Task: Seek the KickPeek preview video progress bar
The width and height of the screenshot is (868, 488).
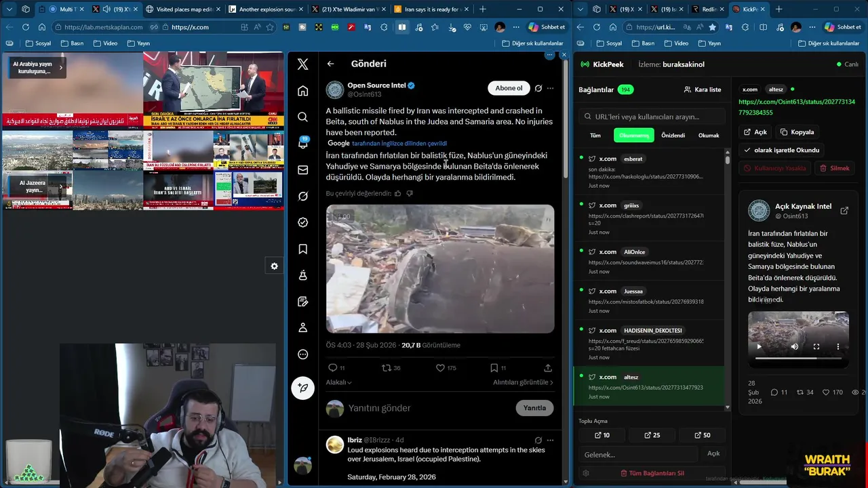Action: [798, 358]
